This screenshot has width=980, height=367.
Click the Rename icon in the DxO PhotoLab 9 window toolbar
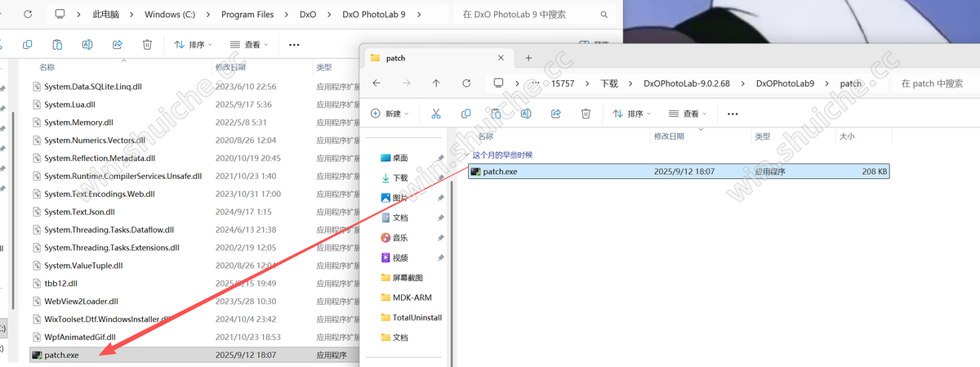[87, 45]
